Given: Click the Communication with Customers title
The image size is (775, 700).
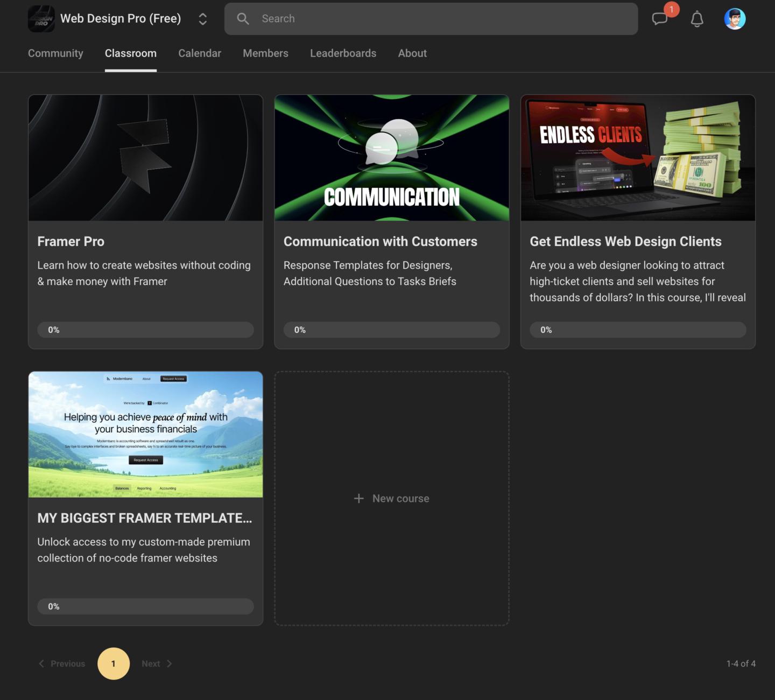Looking at the screenshot, I should pos(381,241).
